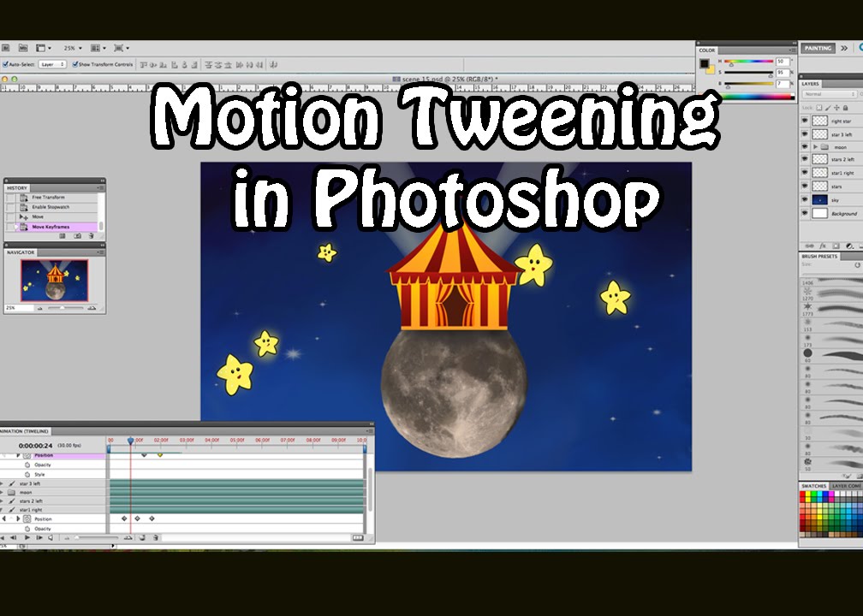The image size is (863, 616).
Task: Hide the right star layer
Action: coord(805,121)
